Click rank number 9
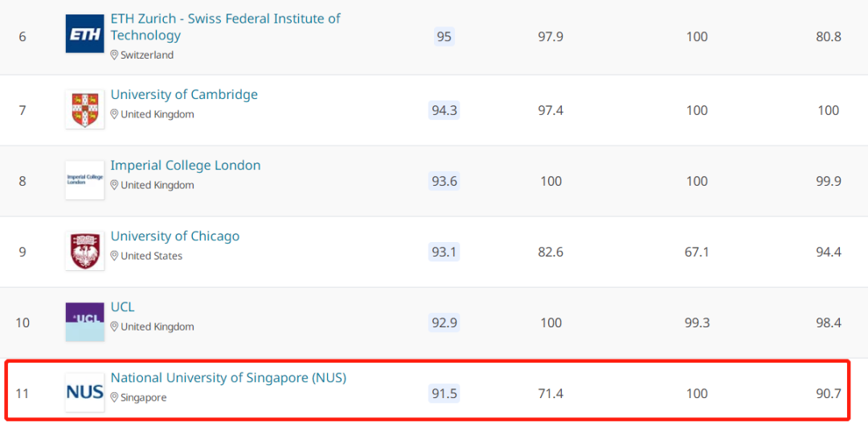 23,252
